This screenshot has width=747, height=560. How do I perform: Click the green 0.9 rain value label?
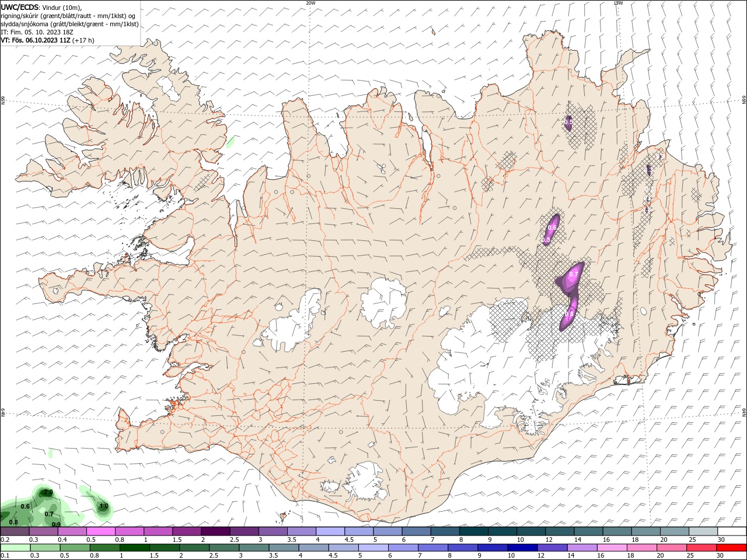click(56, 524)
